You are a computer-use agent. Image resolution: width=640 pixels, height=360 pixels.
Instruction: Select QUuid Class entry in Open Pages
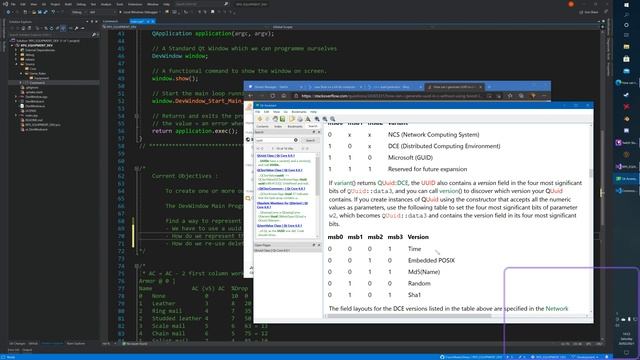coord(273,250)
